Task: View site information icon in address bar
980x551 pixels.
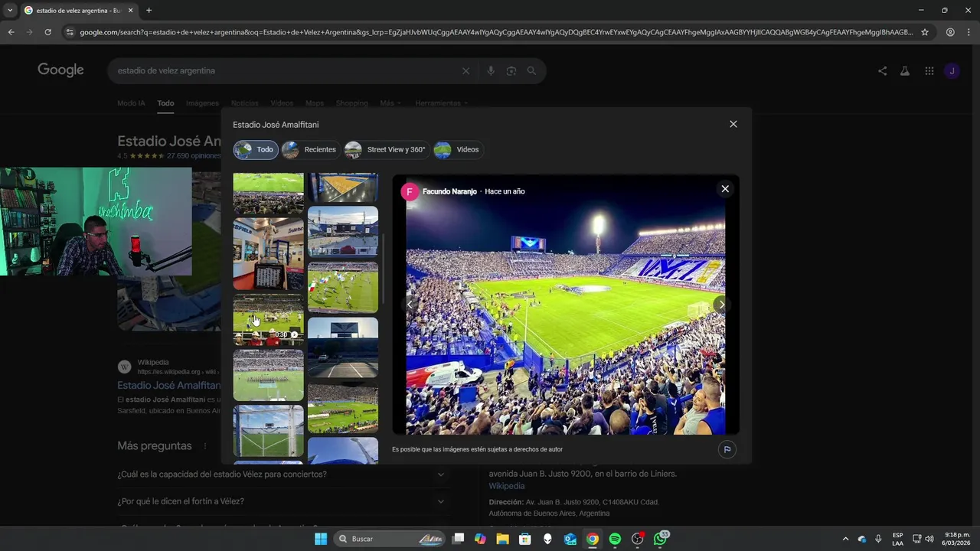Action: [70, 32]
